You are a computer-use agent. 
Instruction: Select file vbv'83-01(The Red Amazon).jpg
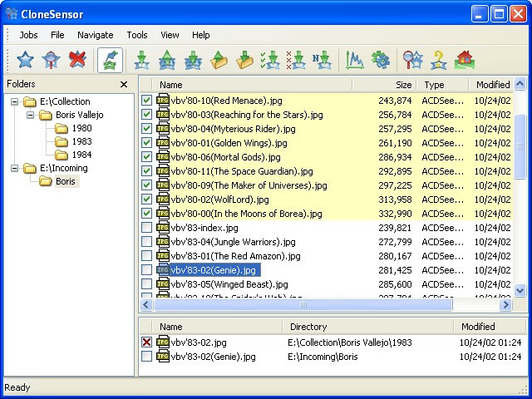[235, 256]
